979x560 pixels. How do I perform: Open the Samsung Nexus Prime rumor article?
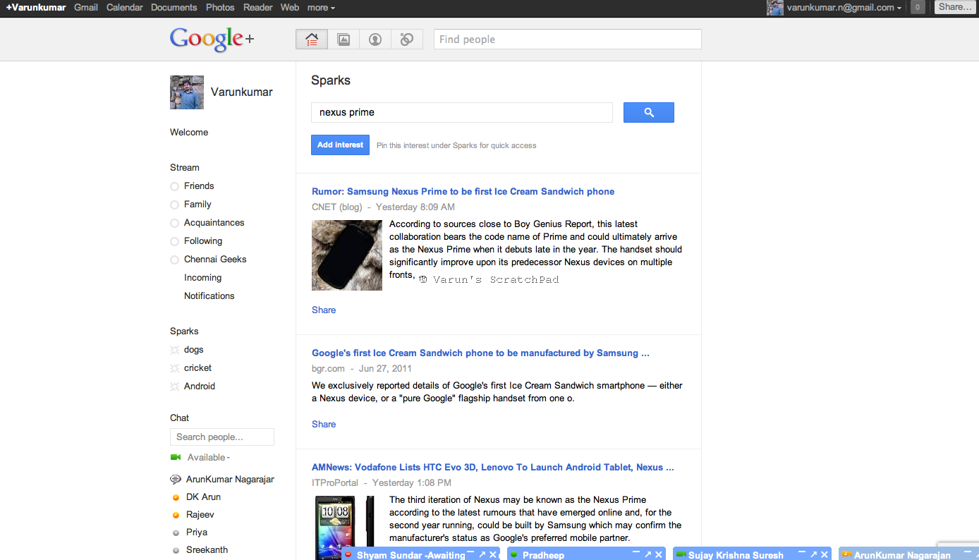pyautogui.click(x=463, y=191)
